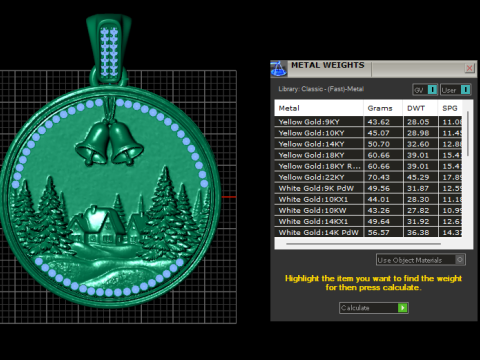Viewport: 480px width, 360px height.
Task: Select the Yellow Gold:14KY row
Action: pos(368,144)
